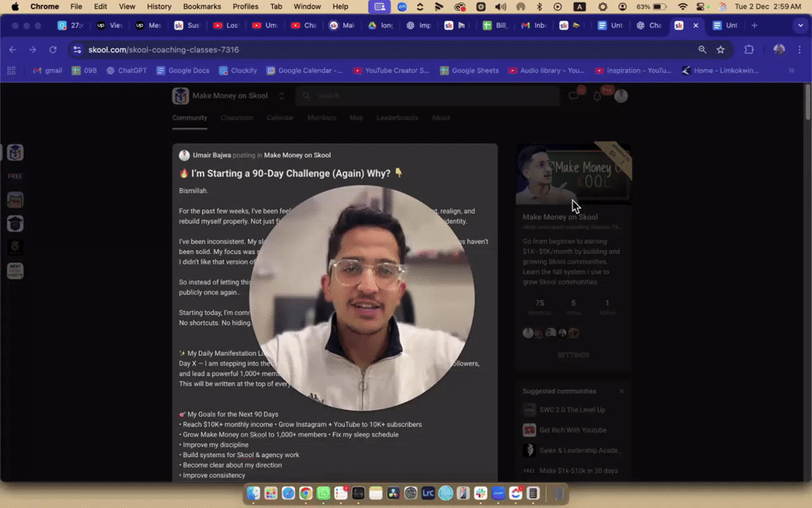Open Get Rich With Youtube community

(573, 429)
